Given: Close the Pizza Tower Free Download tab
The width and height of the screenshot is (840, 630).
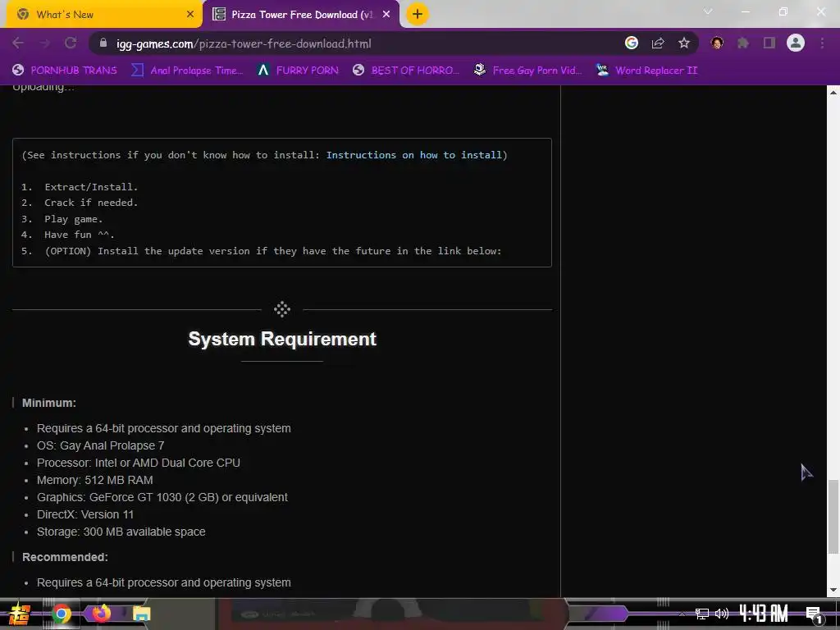Looking at the screenshot, I should [x=386, y=15].
